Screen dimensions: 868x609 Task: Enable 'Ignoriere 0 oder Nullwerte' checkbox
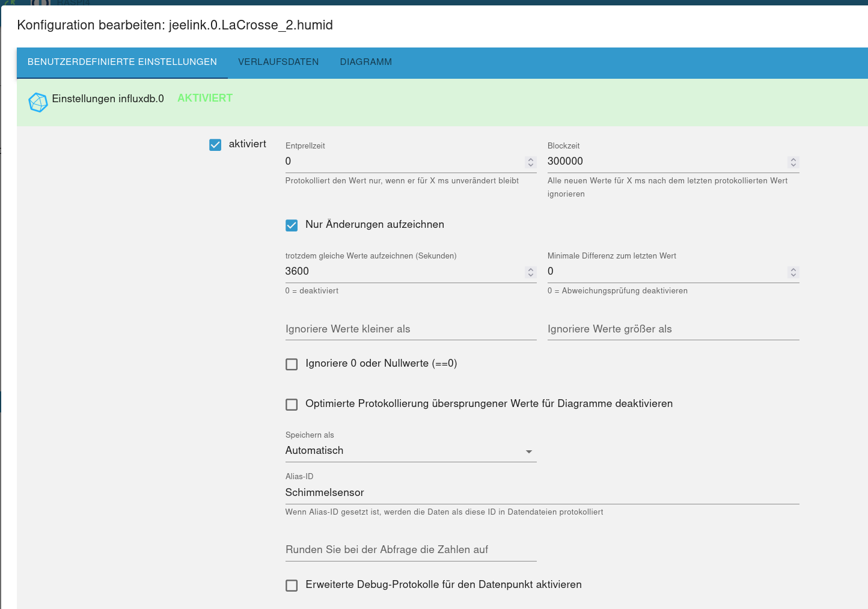pos(292,364)
